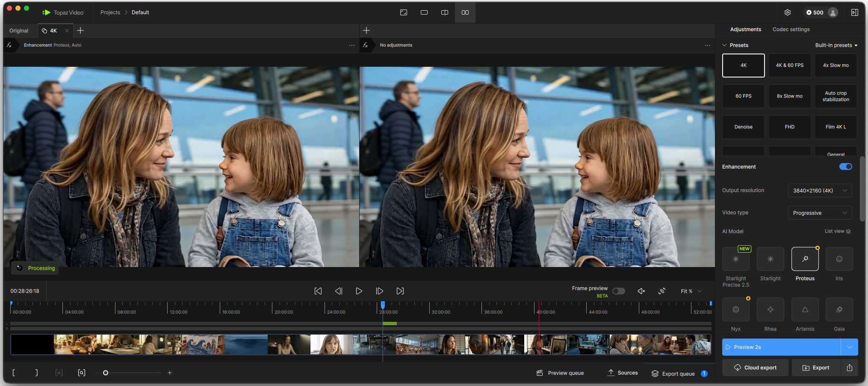Image resolution: width=868 pixels, height=386 pixels.
Task: Apply the 4x Slow mo preset
Action: [836, 65]
